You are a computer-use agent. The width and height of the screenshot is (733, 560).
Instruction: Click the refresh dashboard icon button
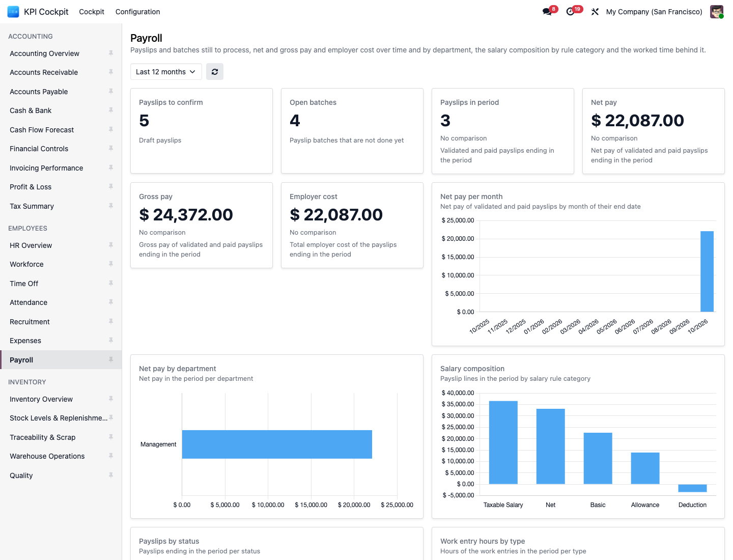[215, 72]
